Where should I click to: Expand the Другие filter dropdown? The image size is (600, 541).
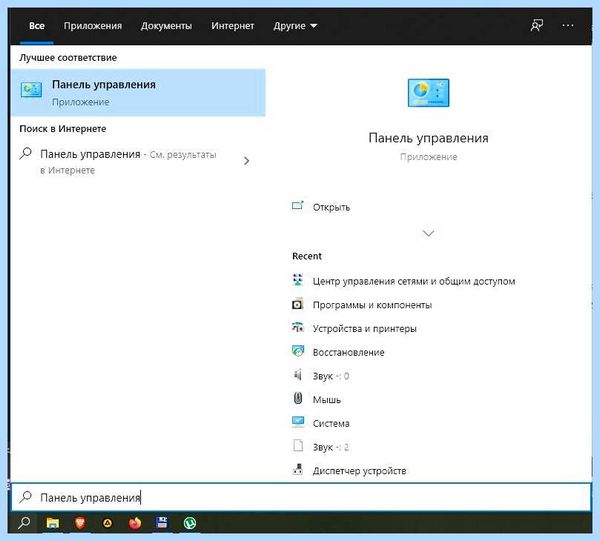pyautogui.click(x=295, y=26)
